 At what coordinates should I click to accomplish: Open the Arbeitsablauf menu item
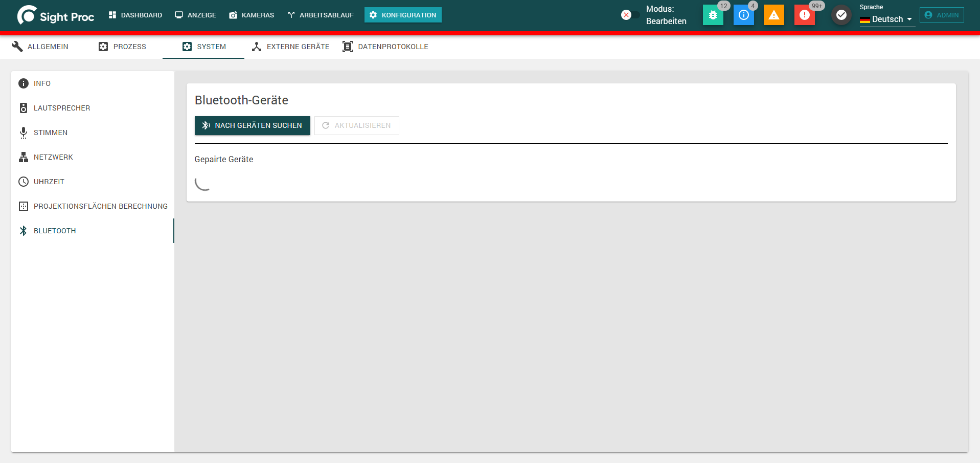pos(321,15)
